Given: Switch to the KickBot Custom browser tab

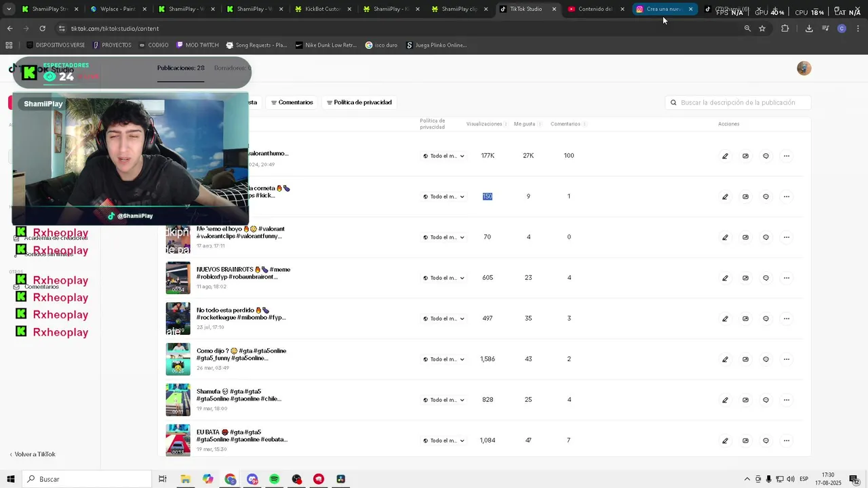Looking at the screenshot, I should [x=323, y=9].
